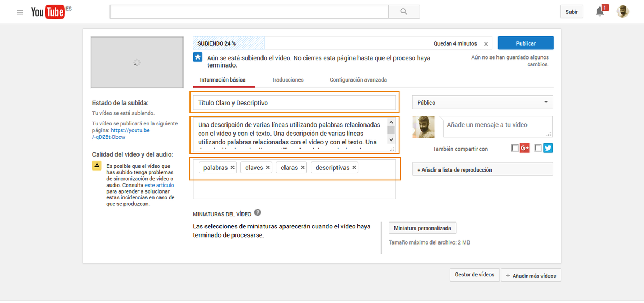The height and width of the screenshot is (303, 644).
Task: Click the "Estado de la subida:" heading
Action: [x=120, y=102]
